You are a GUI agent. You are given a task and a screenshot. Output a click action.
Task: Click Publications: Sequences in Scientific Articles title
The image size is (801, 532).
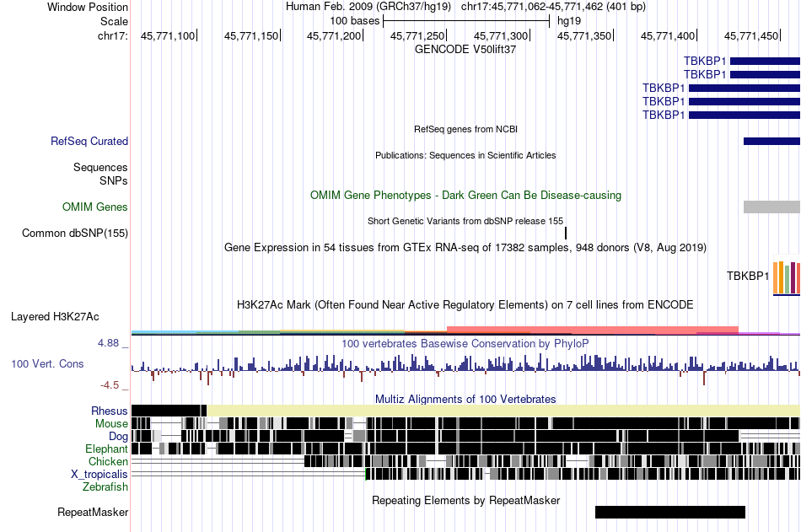click(465, 155)
